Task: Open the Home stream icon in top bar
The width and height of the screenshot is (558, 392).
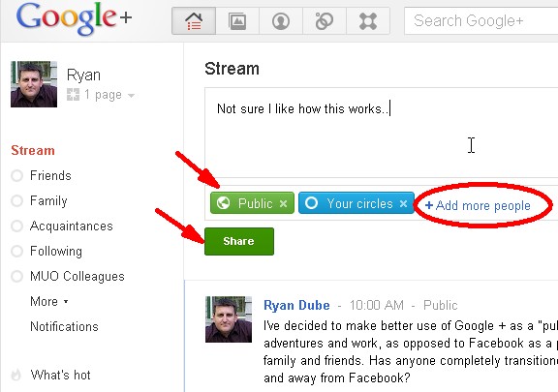Action: (x=194, y=21)
